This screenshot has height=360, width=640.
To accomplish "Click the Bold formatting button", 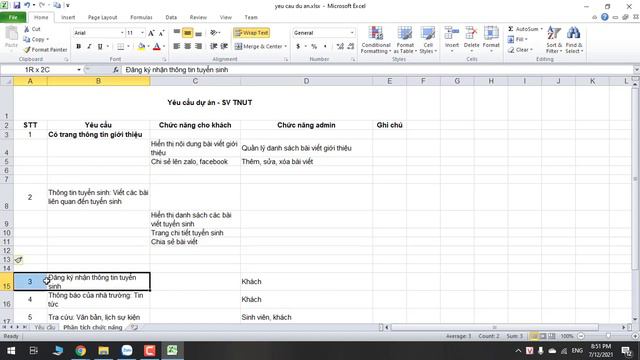I will pyautogui.click(x=78, y=47).
